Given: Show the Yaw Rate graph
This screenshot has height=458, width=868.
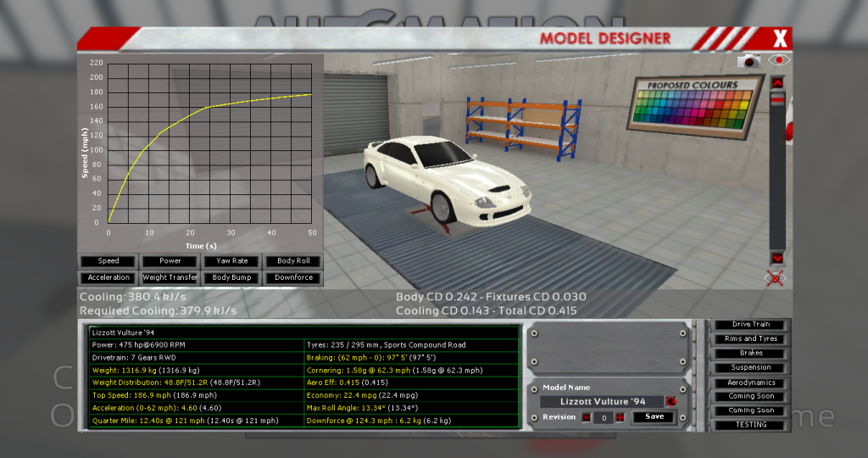Looking at the screenshot, I should [232, 261].
